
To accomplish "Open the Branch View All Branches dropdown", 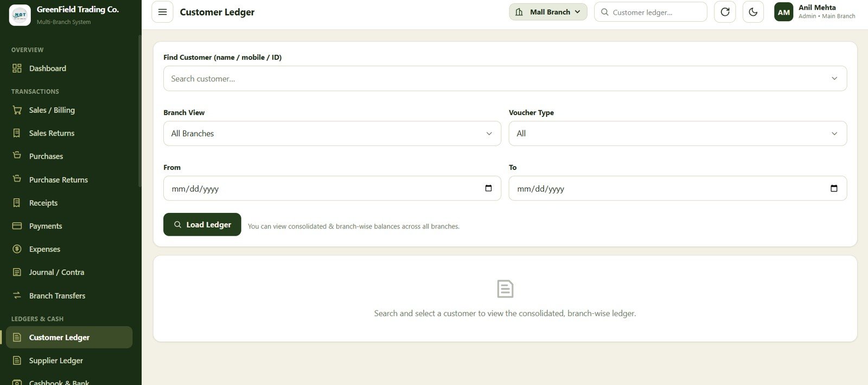I will [x=332, y=134].
